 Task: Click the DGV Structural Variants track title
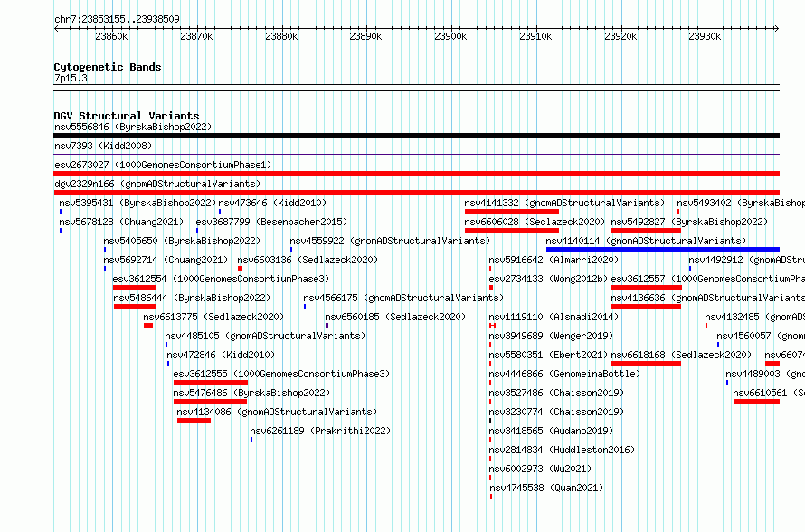tap(127, 116)
